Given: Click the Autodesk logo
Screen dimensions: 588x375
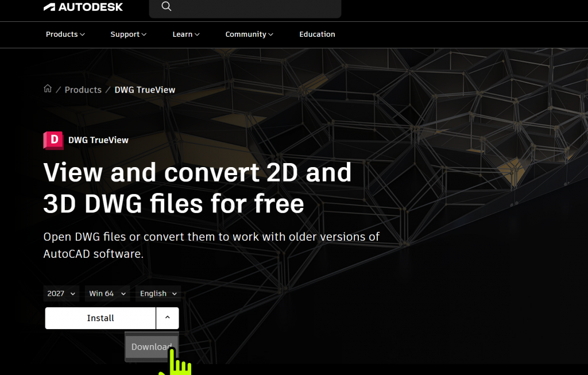Looking at the screenshot, I should 83,7.
